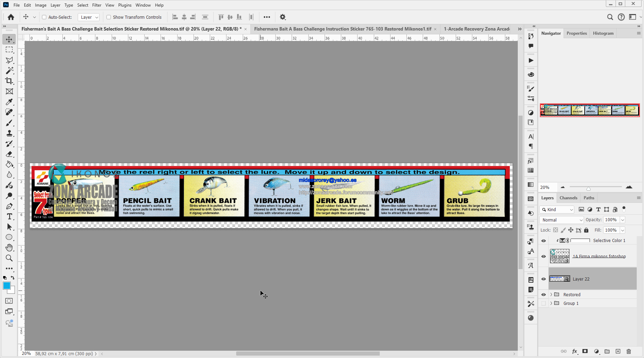Open the layer Kind filter dropdown
Screen dimensions: 644x358
[557, 209]
